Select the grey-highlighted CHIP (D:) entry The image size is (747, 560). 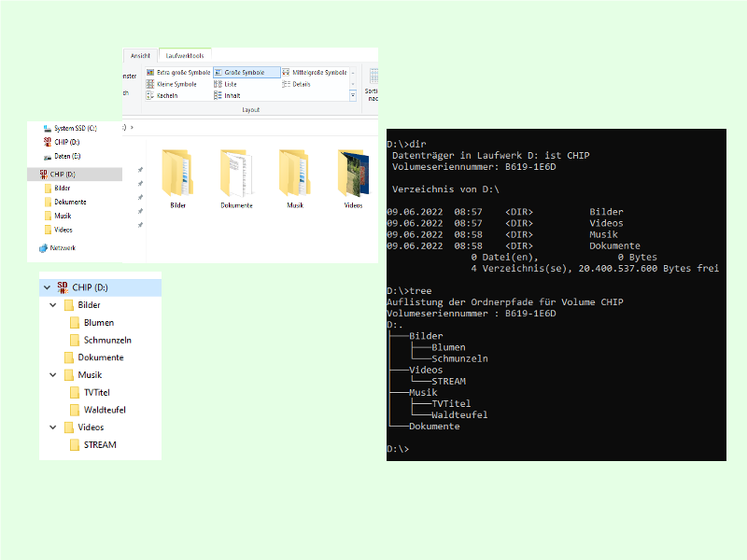click(75, 175)
